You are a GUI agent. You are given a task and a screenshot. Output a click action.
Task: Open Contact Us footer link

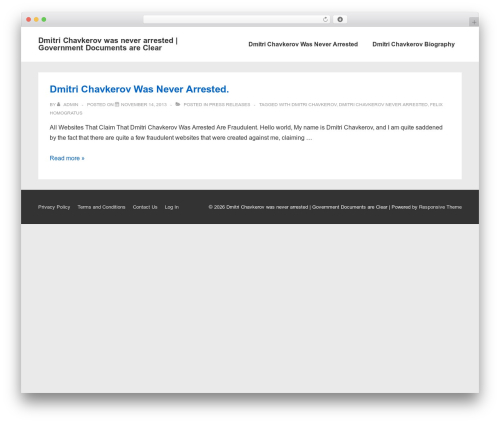click(x=145, y=207)
